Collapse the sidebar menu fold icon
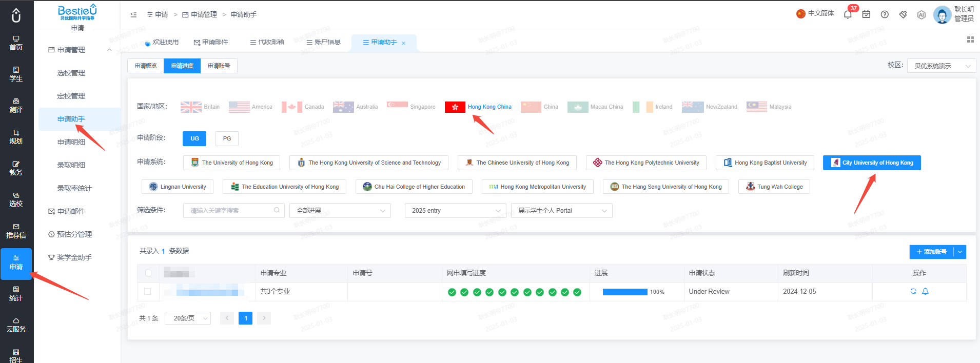Viewport: 980px width, 363px height. click(x=133, y=14)
